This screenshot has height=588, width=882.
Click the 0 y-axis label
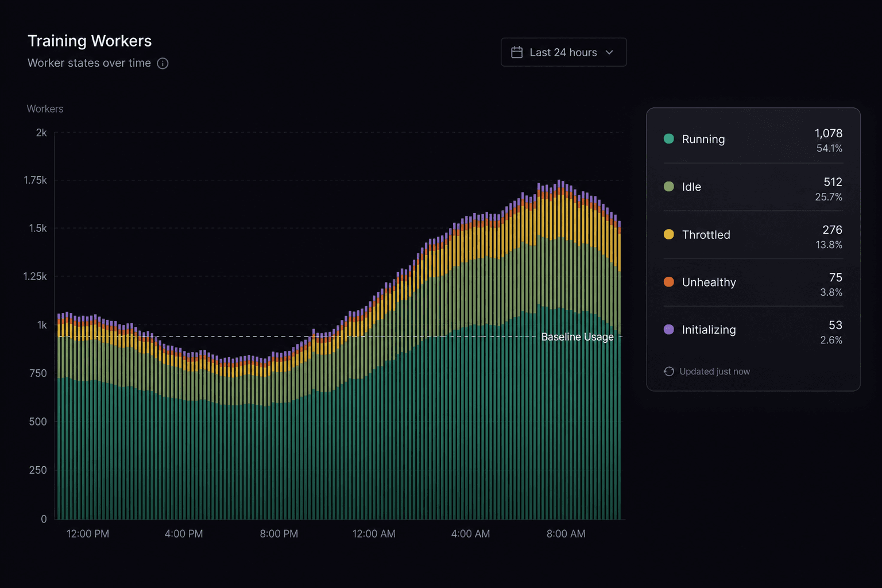tap(44, 519)
